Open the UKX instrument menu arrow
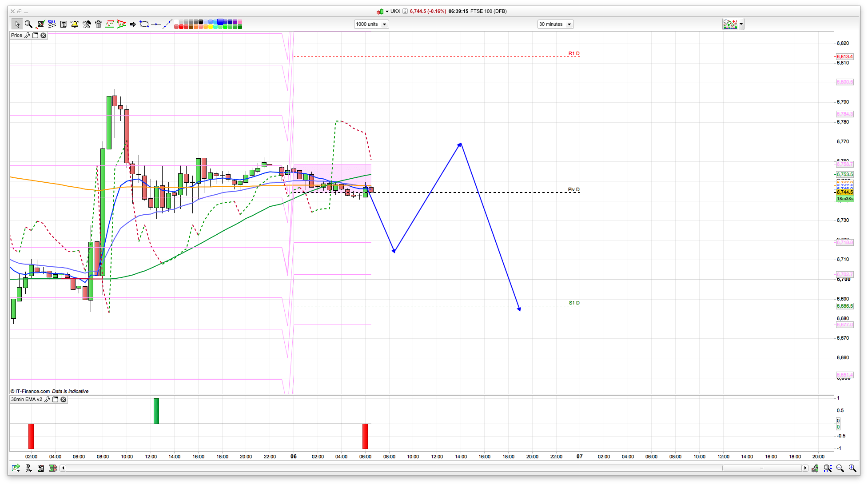Viewport: 868px width, 485px height. (x=387, y=12)
